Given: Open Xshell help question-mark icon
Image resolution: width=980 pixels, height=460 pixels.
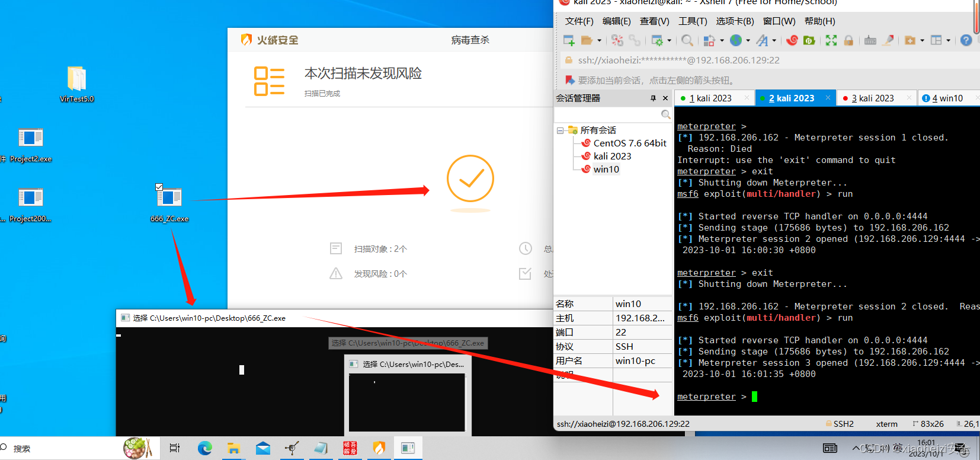Looking at the screenshot, I should tap(966, 40).
